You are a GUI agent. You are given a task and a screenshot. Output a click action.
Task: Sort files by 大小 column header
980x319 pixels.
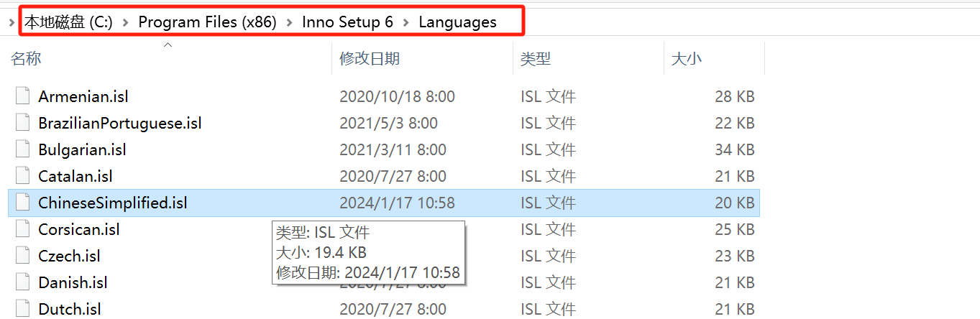[x=686, y=59]
